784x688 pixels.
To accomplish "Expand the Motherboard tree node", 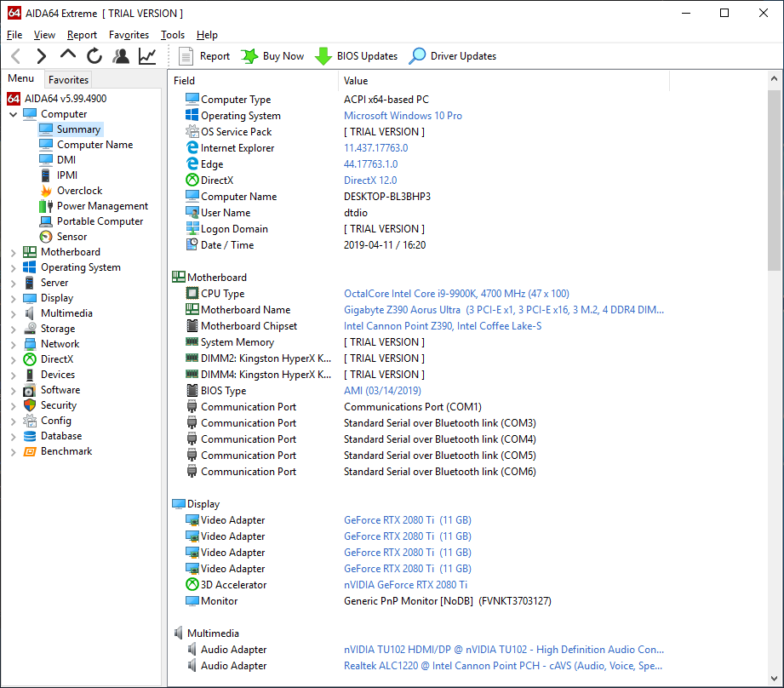I will pyautogui.click(x=14, y=253).
